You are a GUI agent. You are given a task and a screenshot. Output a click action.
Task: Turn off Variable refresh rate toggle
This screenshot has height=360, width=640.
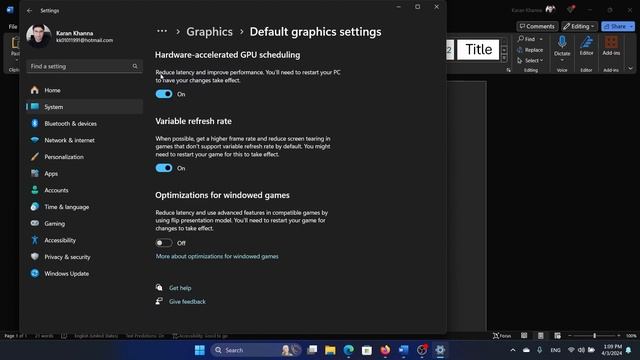click(164, 168)
